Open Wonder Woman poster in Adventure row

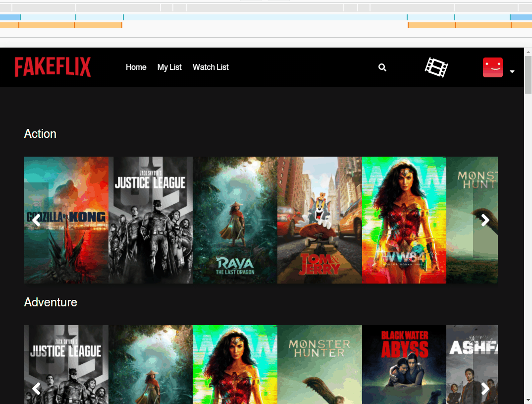pyautogui.click(x=235, y=365)
